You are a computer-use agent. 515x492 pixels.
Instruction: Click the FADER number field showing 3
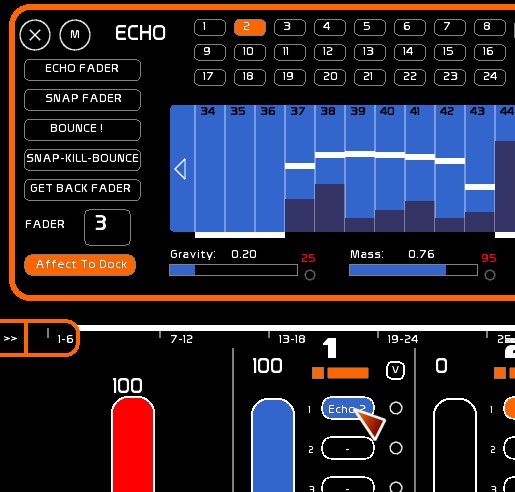pyautogui.click(x=107, y=227)
